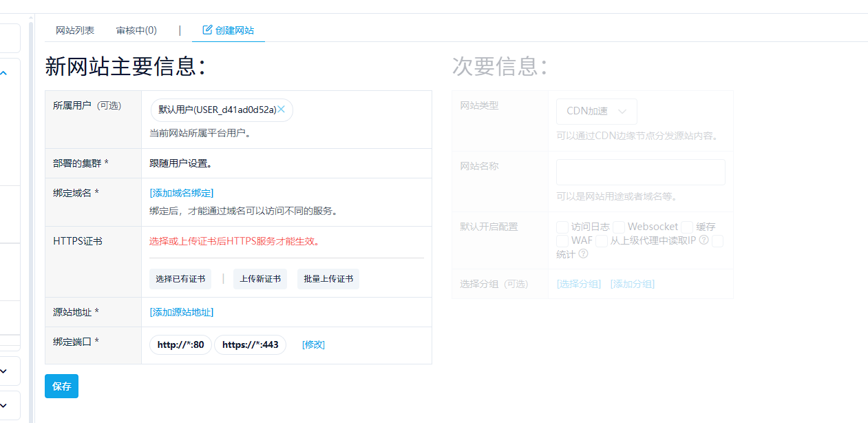Click the help icon beside 统计
The image size is (868, 423).
click(x=583, y=254)
